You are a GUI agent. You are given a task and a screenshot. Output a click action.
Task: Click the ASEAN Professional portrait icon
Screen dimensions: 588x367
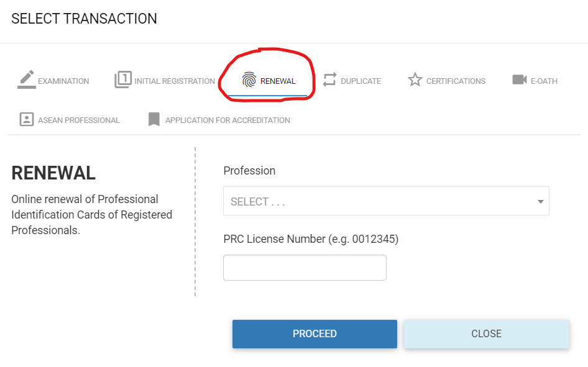26,119
